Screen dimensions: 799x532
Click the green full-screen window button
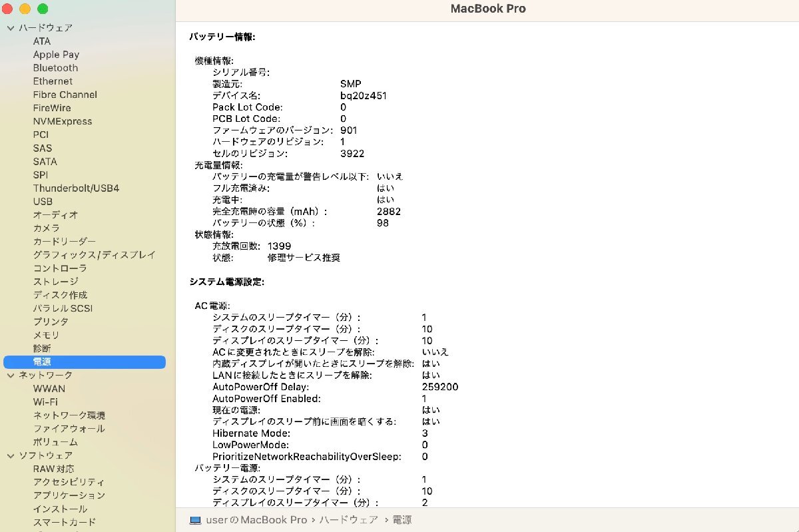click(43, 9)
